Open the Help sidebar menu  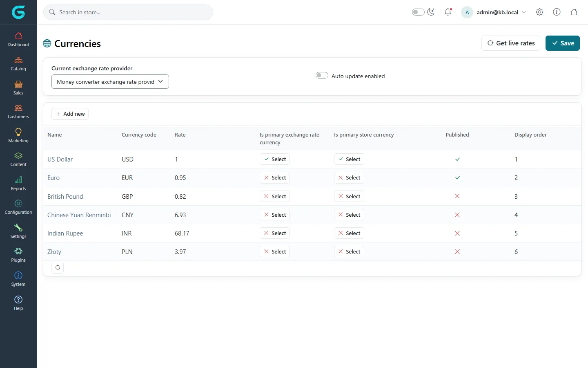pyautogui.click(x=18, y=303)
